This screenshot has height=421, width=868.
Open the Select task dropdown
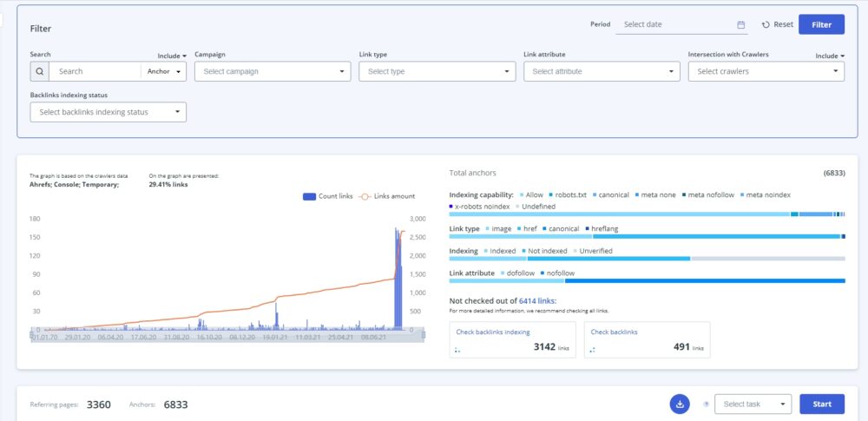pyautogui.click(x=752, y=404)
